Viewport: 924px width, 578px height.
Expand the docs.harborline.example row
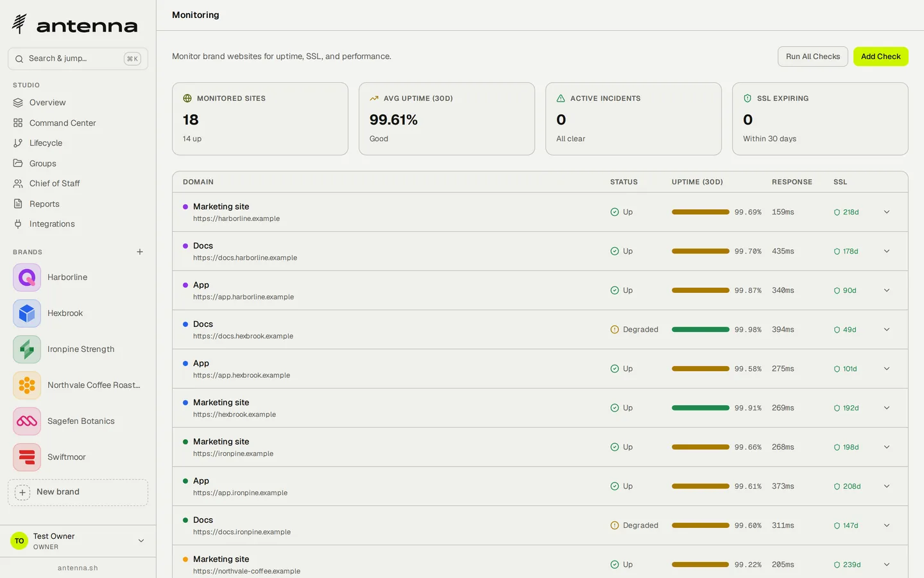(x=887, y=251)
